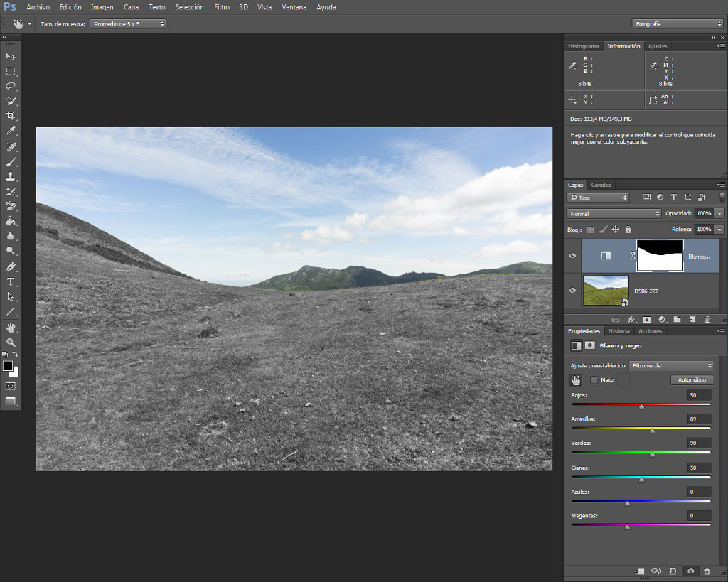The width and height of the screenshot is (728, 582).
Task: Select the Zoom tool in toolbar
Action: (x=11, y=343)
